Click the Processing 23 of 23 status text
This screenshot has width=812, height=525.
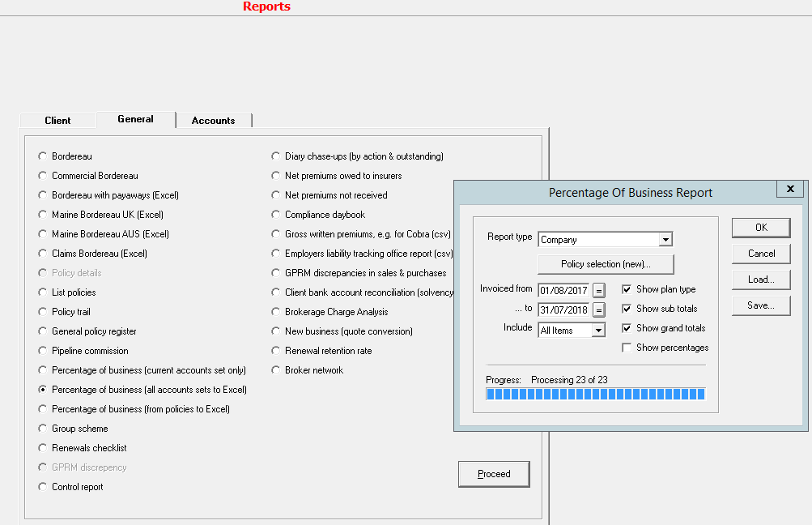[x=569, y=380]
